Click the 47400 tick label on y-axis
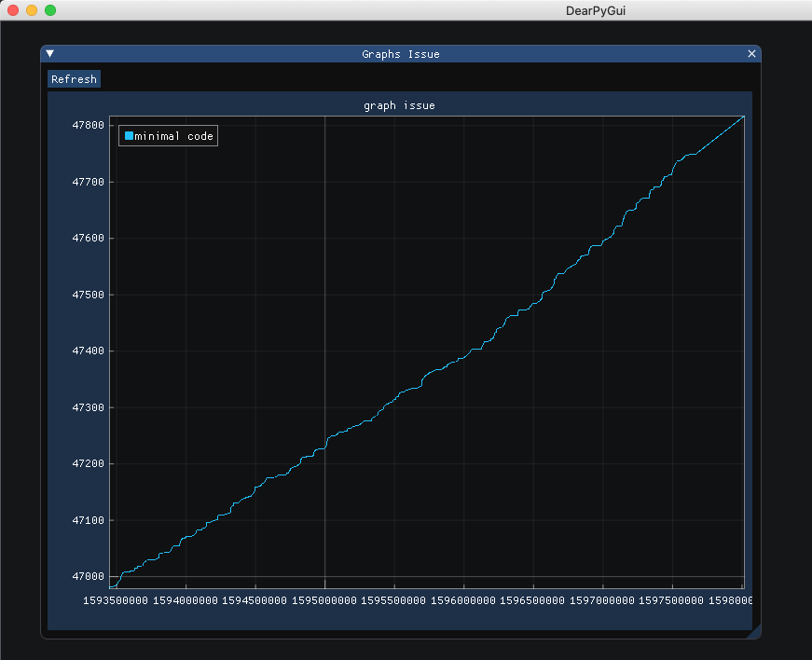The width and height of the screenshot is (812, 660). 87,351
